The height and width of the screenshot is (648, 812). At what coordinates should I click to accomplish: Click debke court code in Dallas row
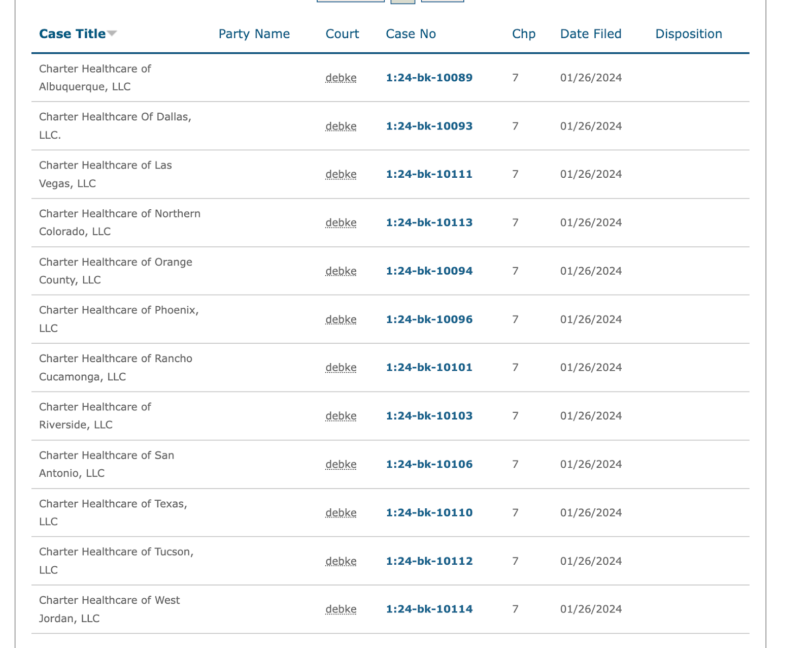(341, 126)
